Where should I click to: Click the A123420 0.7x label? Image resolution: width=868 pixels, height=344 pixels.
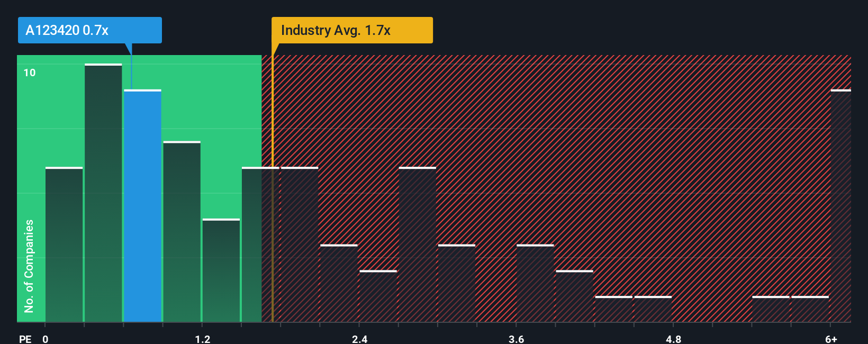point(90,30)
